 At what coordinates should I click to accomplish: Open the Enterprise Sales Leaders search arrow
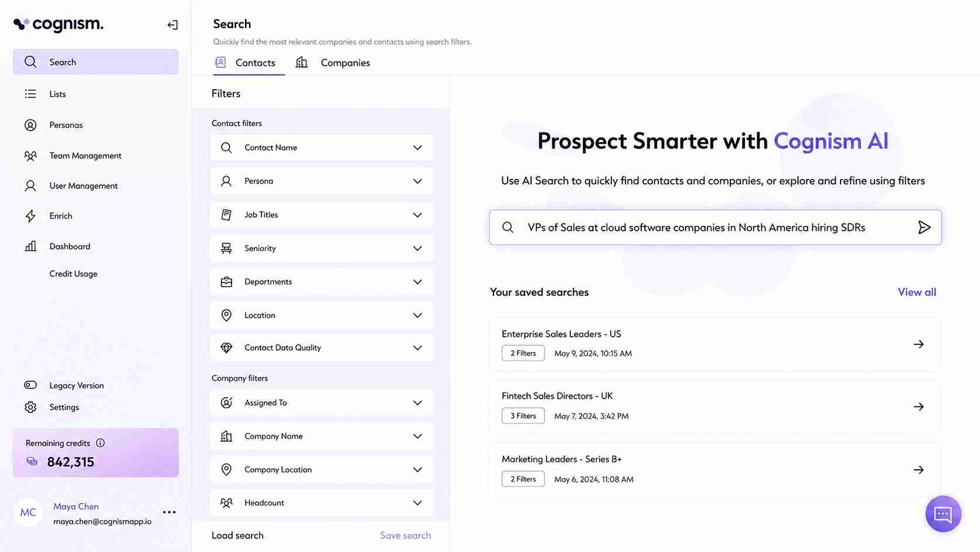(x=918, y=344)
